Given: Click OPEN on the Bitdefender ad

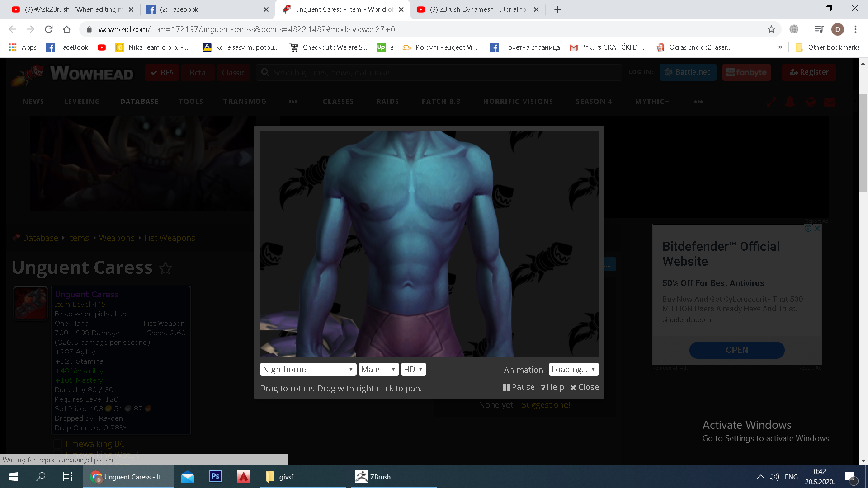Looking at the screenshot, I should pyautogui.click(x=737, y=350).
